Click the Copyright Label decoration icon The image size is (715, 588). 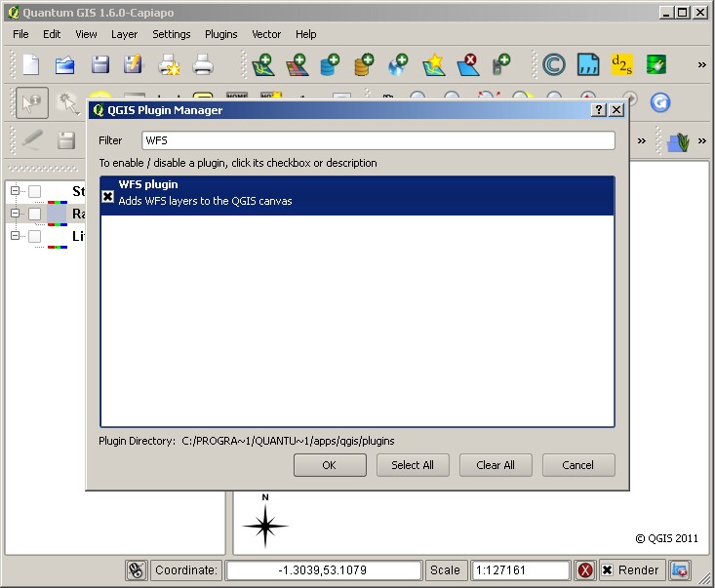click(x=554, y=64)
